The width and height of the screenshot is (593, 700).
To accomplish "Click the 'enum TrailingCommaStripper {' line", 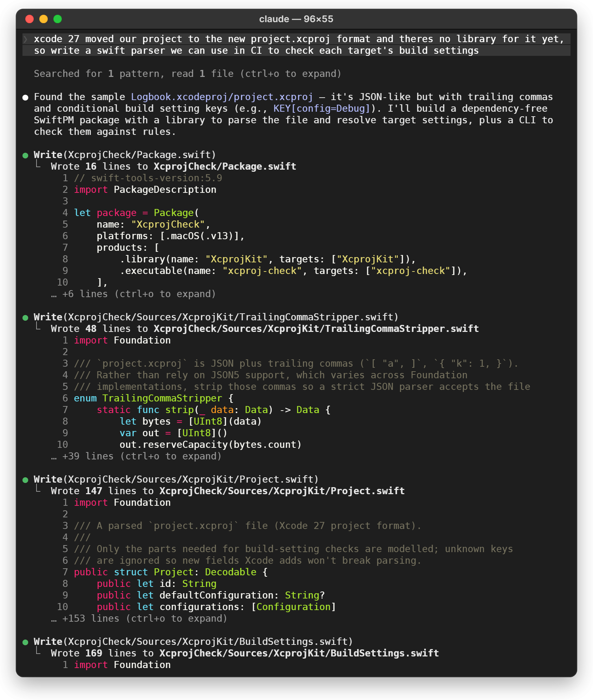I will (x=153, y=398).
